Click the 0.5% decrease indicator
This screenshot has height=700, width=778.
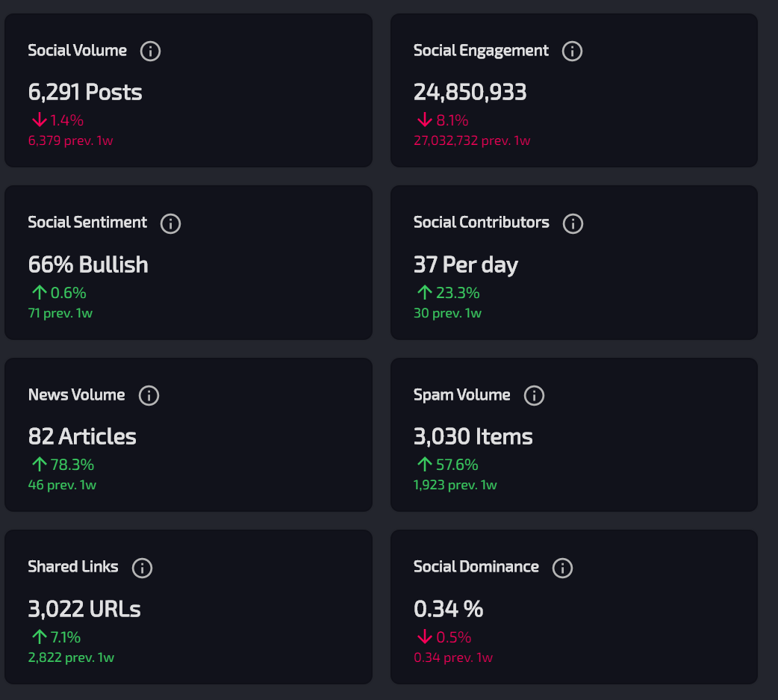(444, 637)
